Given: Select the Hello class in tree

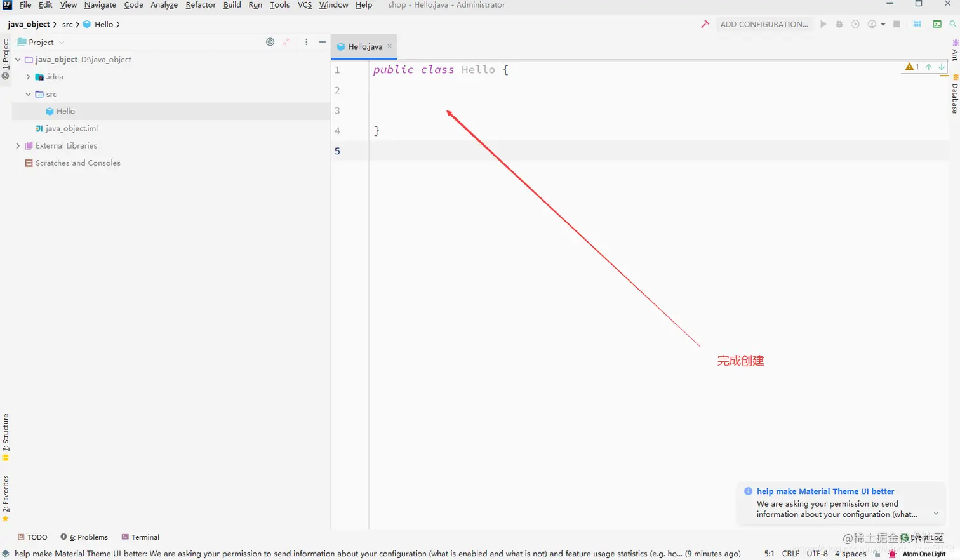Looking at the screenshot, I should point(171,111).
